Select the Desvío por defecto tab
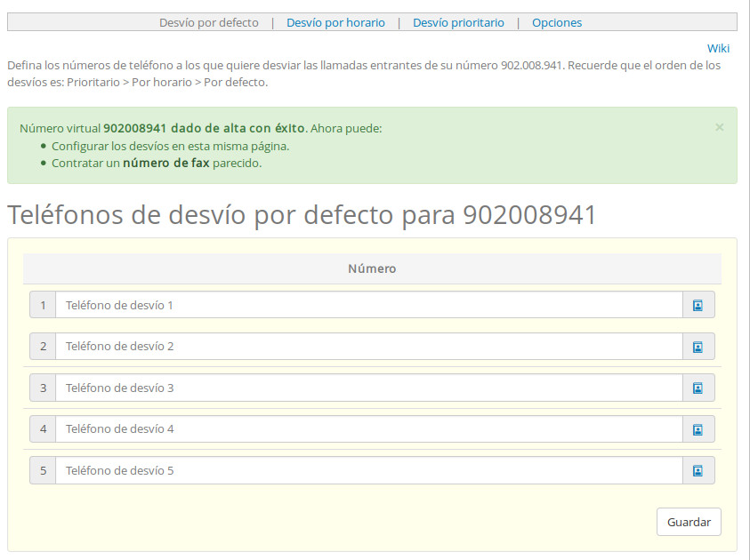The image size is (750, 560). point(209,23)
